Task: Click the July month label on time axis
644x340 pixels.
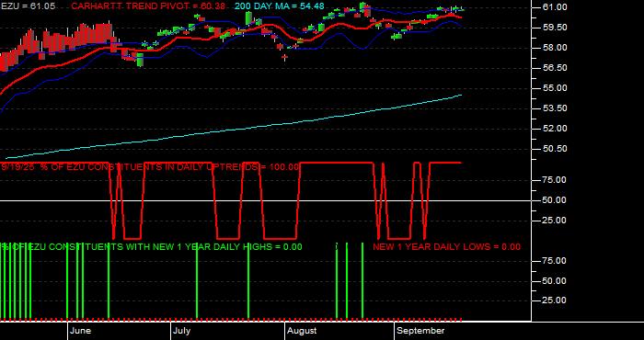Action: click(181, 331)
